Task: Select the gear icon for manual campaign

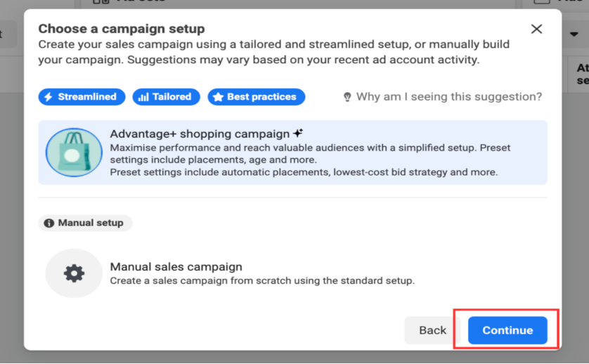Action: tap(74, 273)
